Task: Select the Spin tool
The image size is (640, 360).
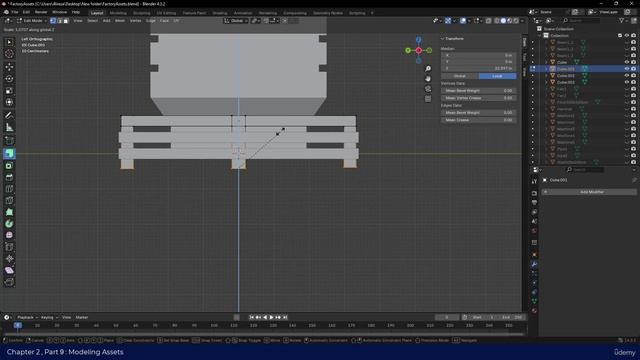Action: (9, 224)
